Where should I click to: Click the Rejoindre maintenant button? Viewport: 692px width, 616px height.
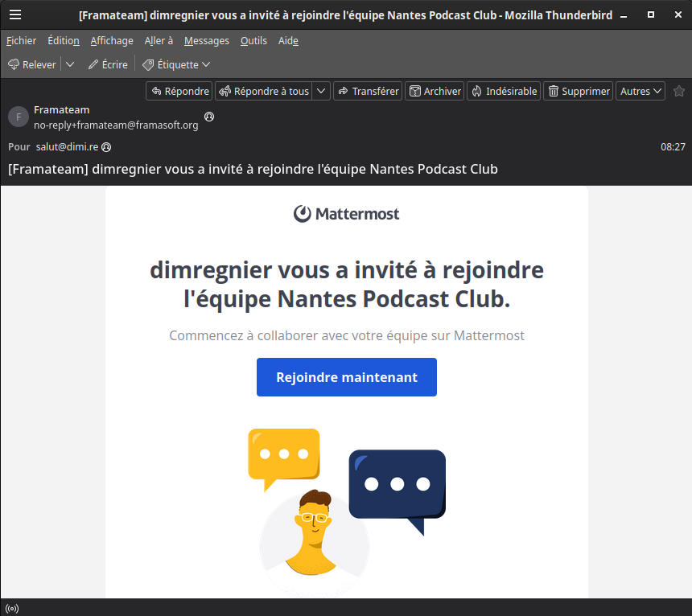(347, 377)
